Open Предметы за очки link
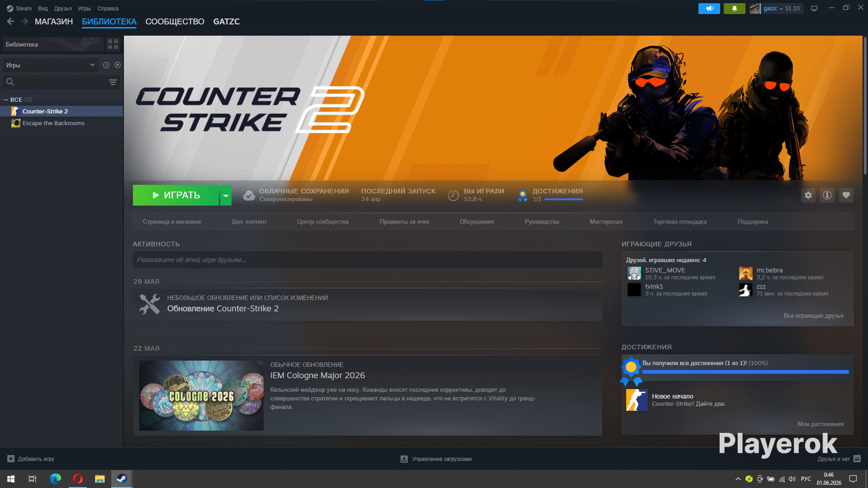 tap(404, 222)
